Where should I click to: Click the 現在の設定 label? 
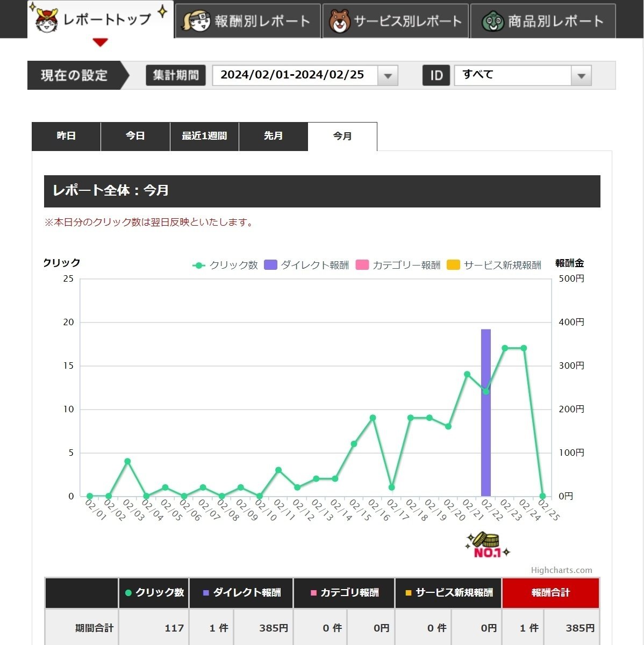coord(74,75)
